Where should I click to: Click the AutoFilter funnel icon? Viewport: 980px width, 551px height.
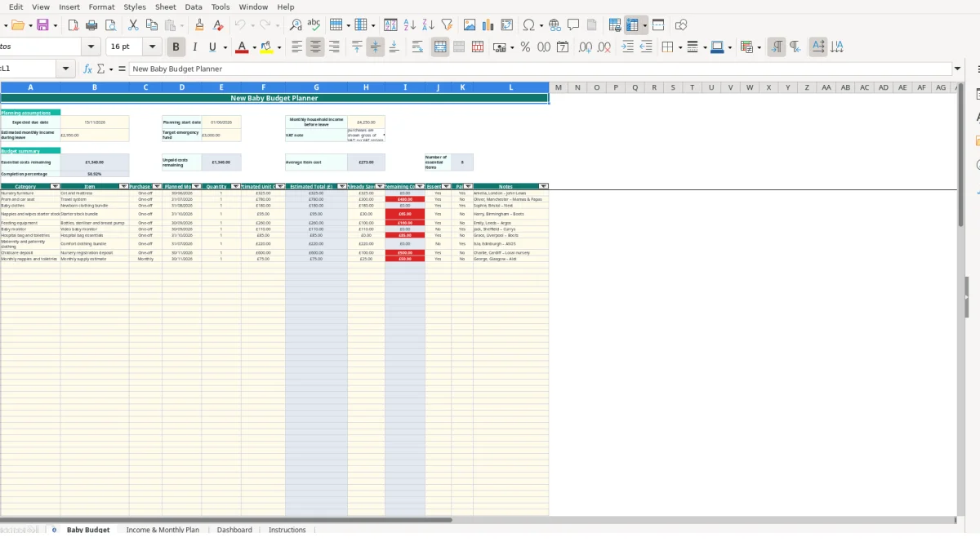[x=447, y=25]
